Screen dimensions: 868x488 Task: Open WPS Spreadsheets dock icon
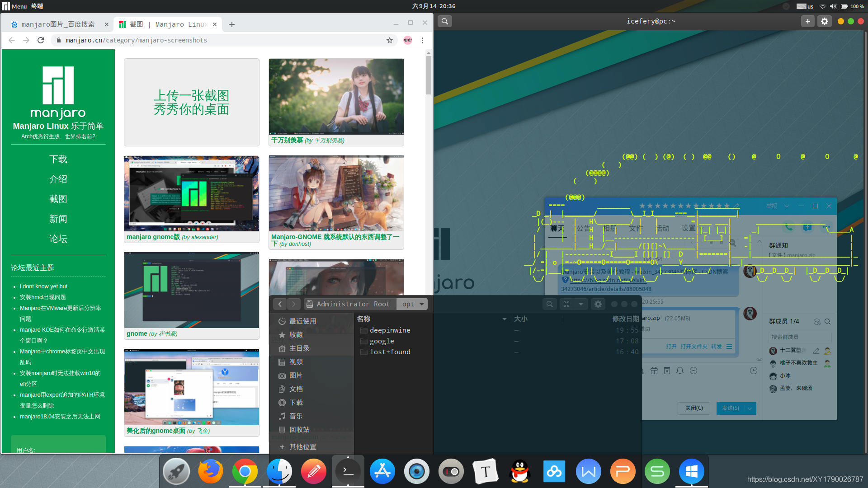coord(657,471)
